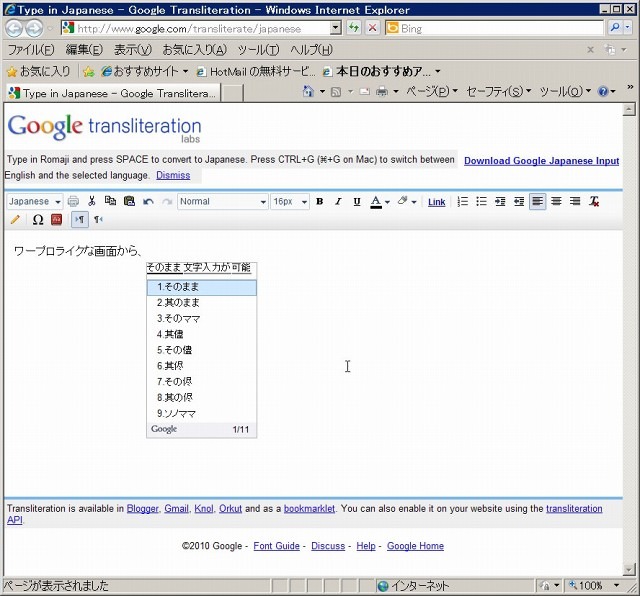Open the 表示(V) menu

coord(133,50)
